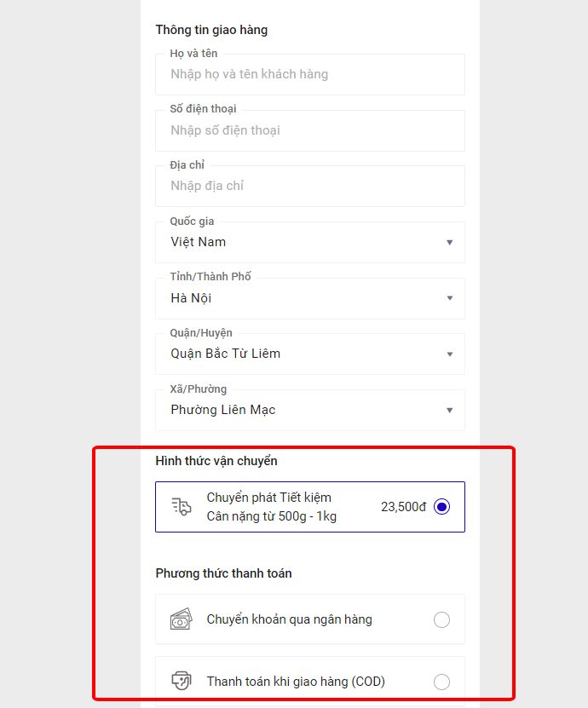Click the Phường Liên Mạc selected value
This screenshot has width=588, height=708.
click(223, 410)
